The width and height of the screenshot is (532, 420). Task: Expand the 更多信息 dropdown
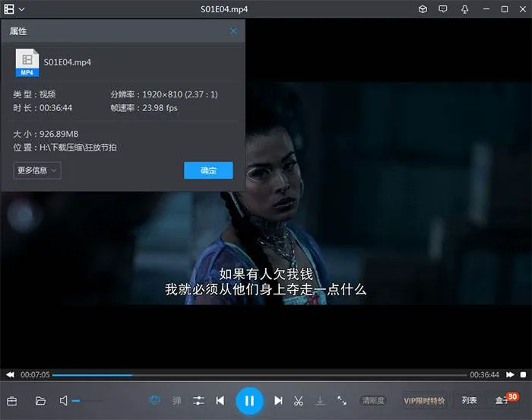click(37, 170)
